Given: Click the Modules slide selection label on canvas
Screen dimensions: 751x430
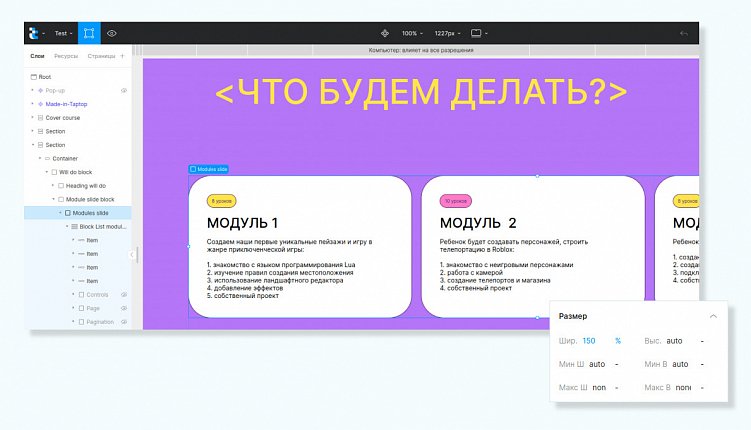Looking at the screenshot, I should [x=208, y=169].
